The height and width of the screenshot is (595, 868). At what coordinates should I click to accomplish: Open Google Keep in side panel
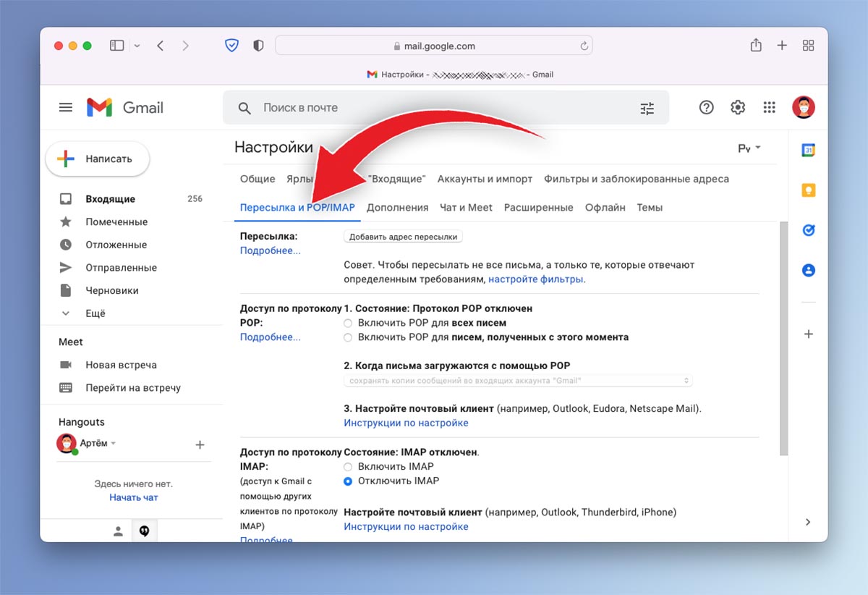click(809, 190)
